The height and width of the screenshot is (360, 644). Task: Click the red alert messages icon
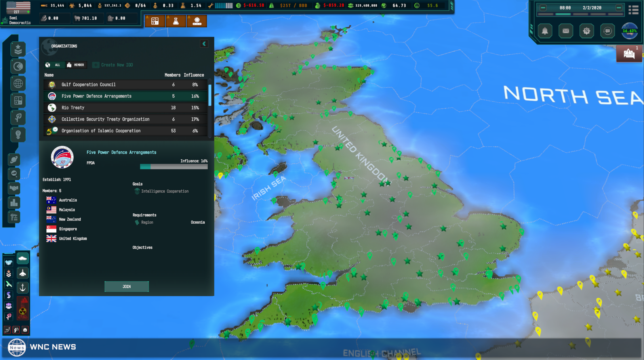point(629,53)
